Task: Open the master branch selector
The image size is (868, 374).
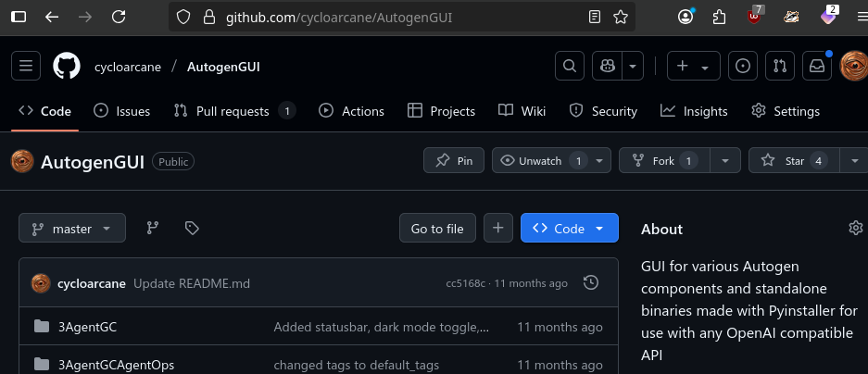Action: click(x=72, y=228)
